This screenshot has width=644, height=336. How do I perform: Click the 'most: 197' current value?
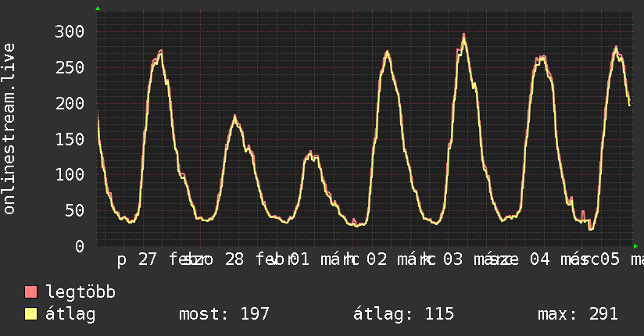(x=224, y=314)
